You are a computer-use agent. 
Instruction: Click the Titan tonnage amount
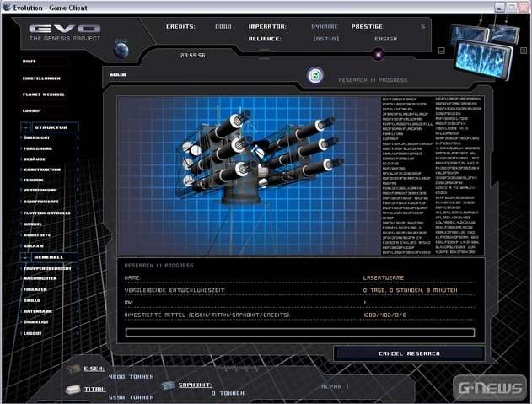tap(132, 397)
